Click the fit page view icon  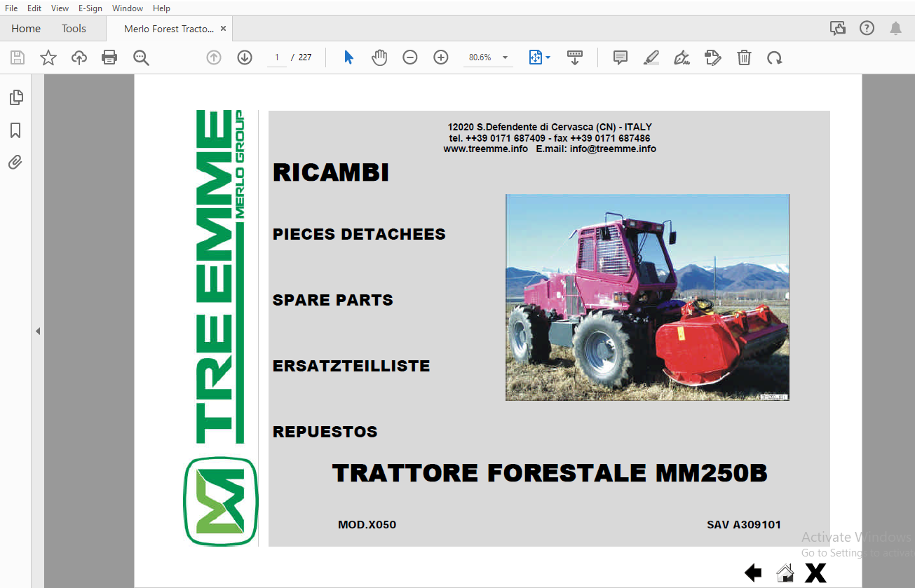click(x=536, y=57)
